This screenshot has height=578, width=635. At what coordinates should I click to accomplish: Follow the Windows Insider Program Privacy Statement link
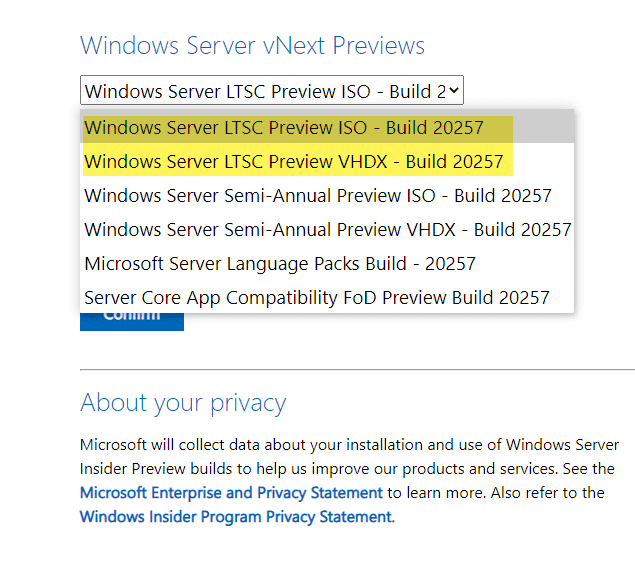click(235, 517)
